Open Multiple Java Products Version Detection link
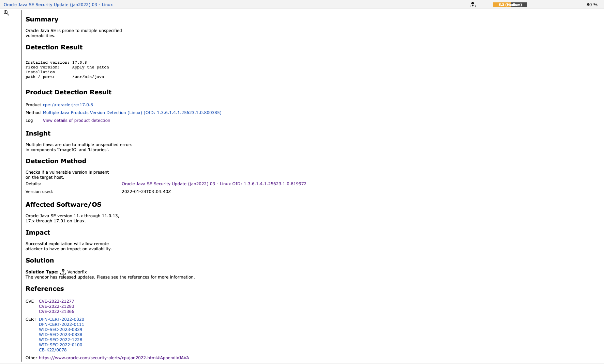The width and height of the screenshot is (604, 364). [132, 113]
